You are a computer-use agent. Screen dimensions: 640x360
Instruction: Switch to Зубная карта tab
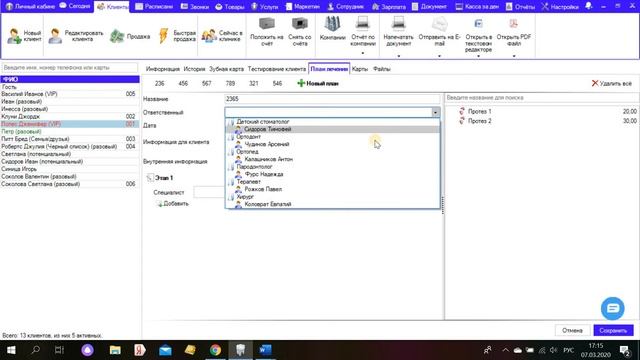tap(226, 69)
